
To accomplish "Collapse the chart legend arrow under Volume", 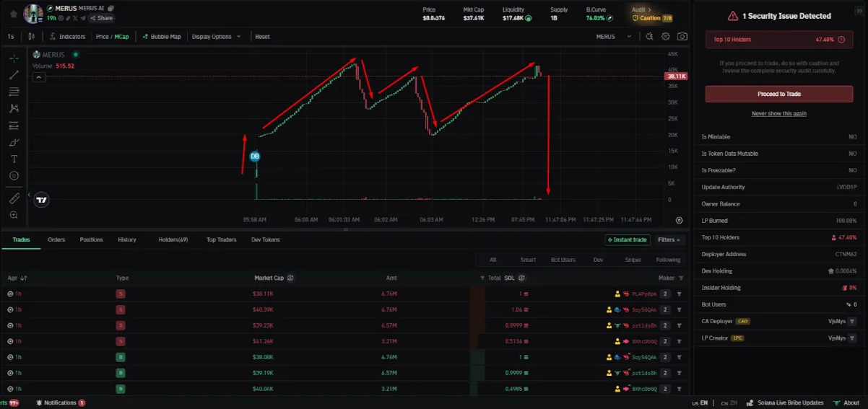I will coord(40,77).
